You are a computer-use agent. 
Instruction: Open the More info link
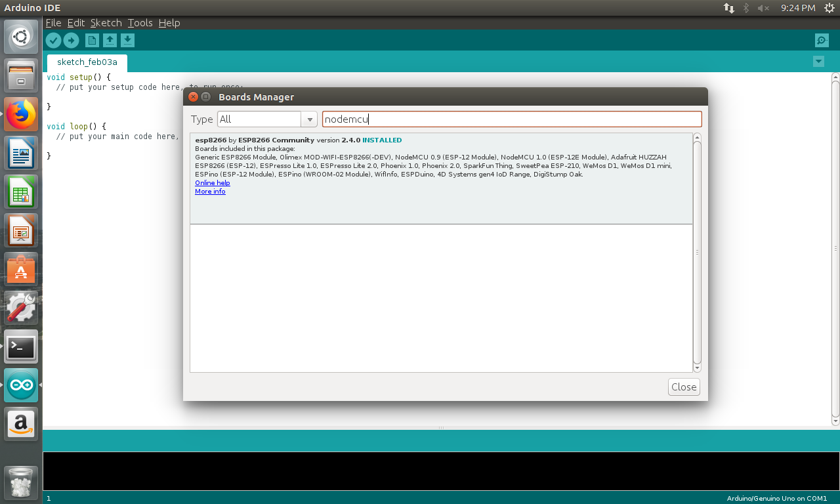(x=210, y=192)
